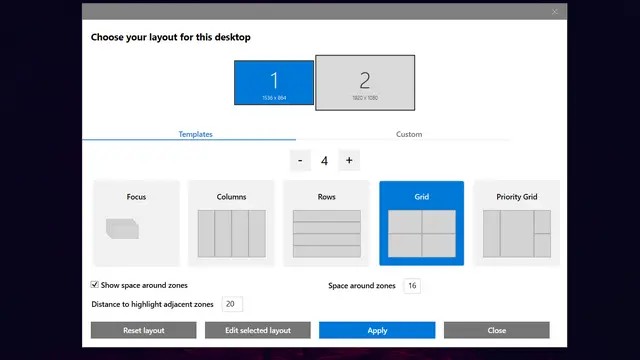Click the Apply button

click(x=377, y=330)
